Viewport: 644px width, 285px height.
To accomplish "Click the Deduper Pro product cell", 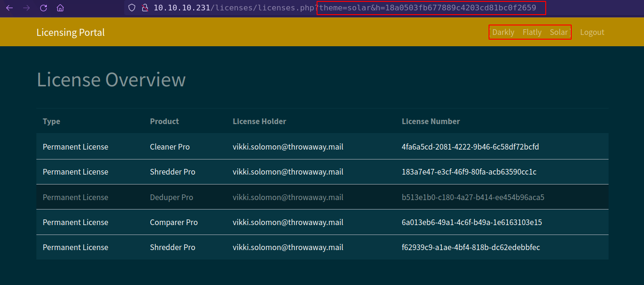I will coord(172,197).
